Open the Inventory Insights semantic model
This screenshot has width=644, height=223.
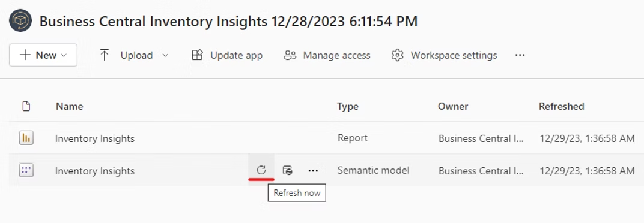click(95, 170)
